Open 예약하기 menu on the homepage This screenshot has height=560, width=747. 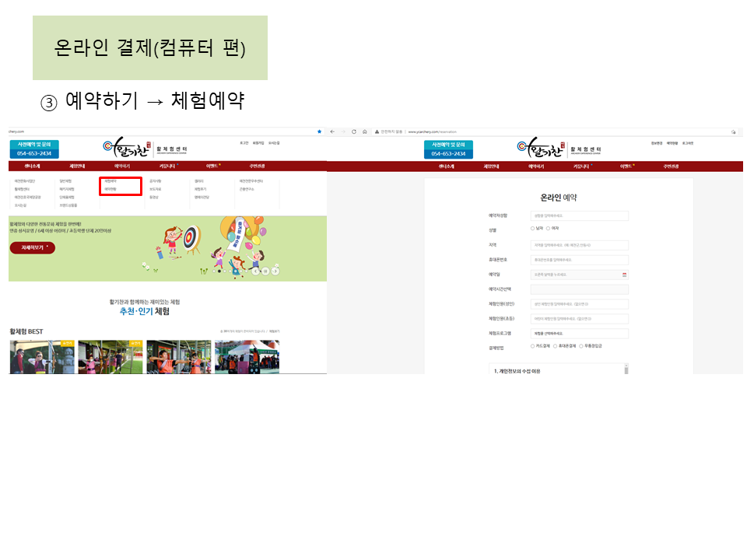(122, 166)
